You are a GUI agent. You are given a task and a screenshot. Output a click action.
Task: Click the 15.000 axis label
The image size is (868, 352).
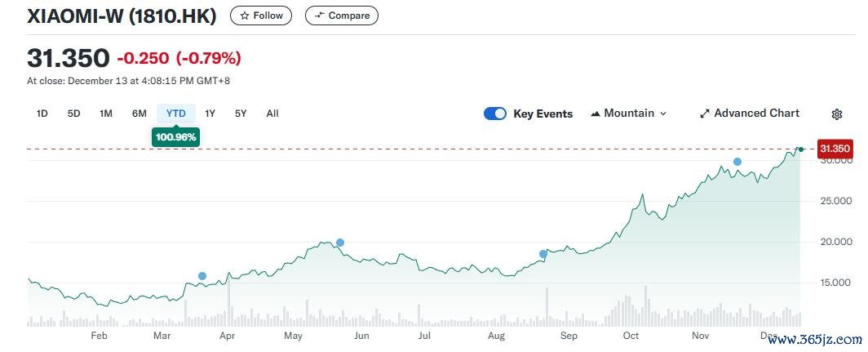(x=835, y=283)
